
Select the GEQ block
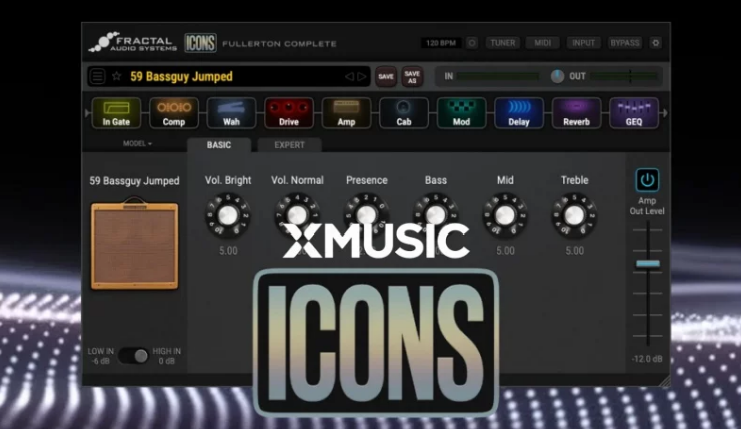click(634, 113)
